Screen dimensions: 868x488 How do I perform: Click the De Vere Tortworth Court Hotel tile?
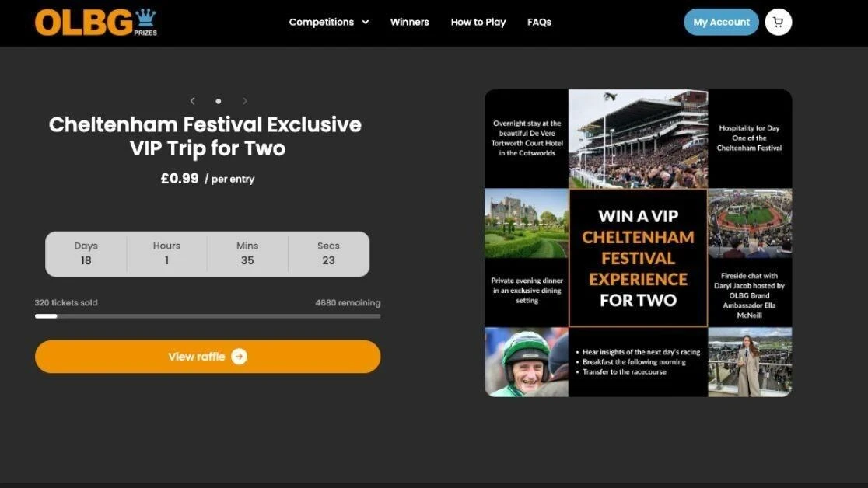point(527,138)
